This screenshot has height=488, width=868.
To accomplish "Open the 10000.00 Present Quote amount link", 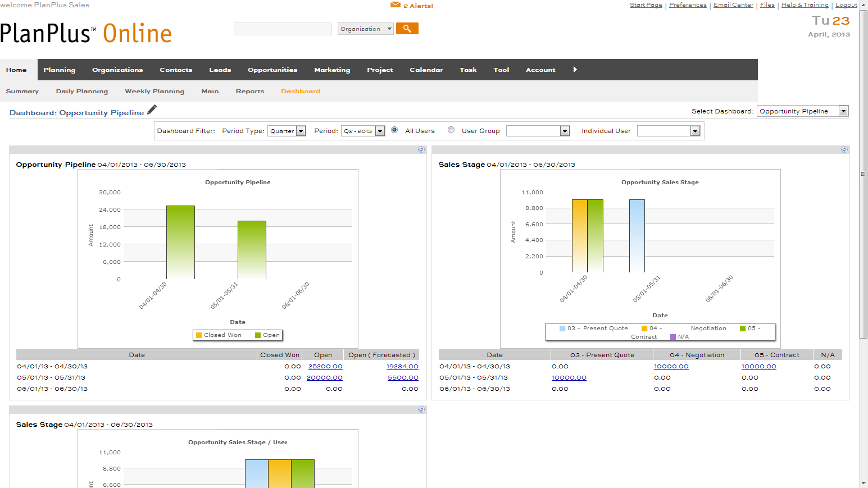I will pos(569,377).
